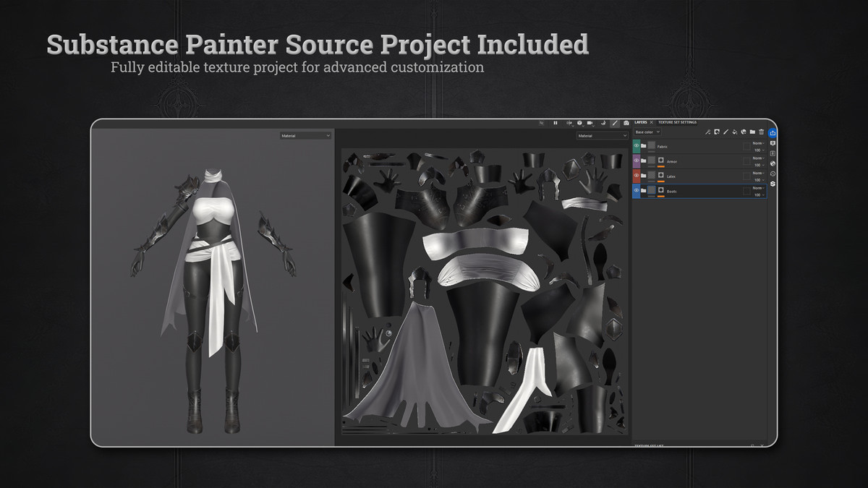Click the blue export textures icon
Screen dimensions: 868x488
click(773, 132)
